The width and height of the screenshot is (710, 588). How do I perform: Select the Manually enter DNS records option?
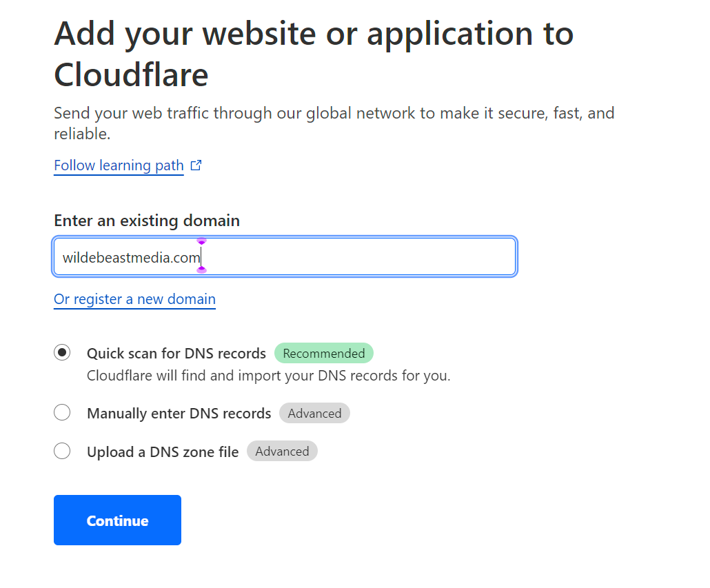(62, 412)
